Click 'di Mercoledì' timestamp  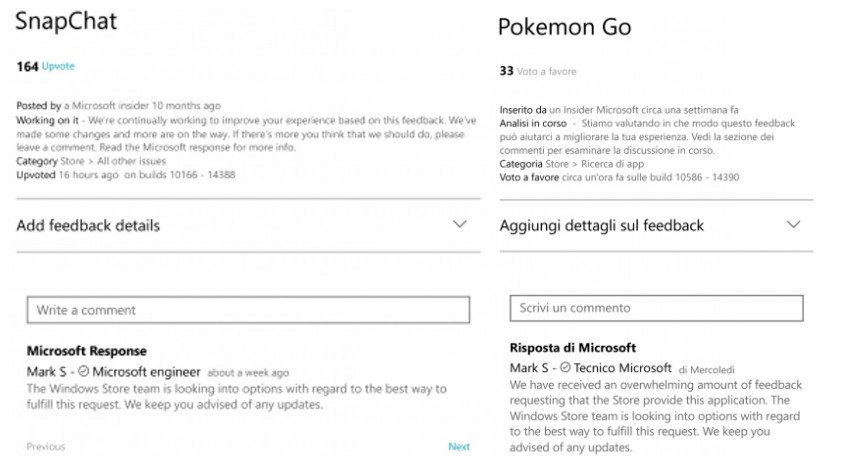(x=707, y=369)
